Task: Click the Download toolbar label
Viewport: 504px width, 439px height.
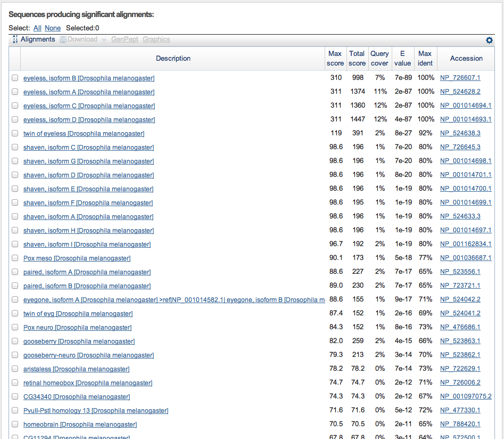Action: [82, 39]
